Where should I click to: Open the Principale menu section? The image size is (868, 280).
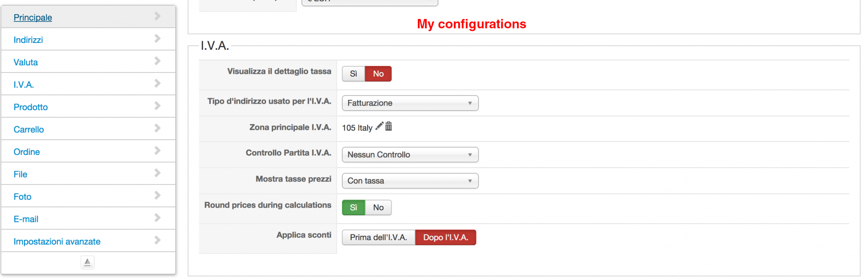[33, 17]
